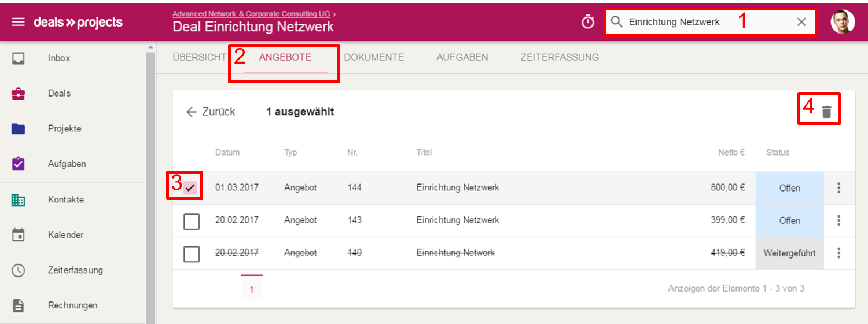Click the deals » projects logo
The width and height of the screenshot is (868, 324).
point(78,22)
